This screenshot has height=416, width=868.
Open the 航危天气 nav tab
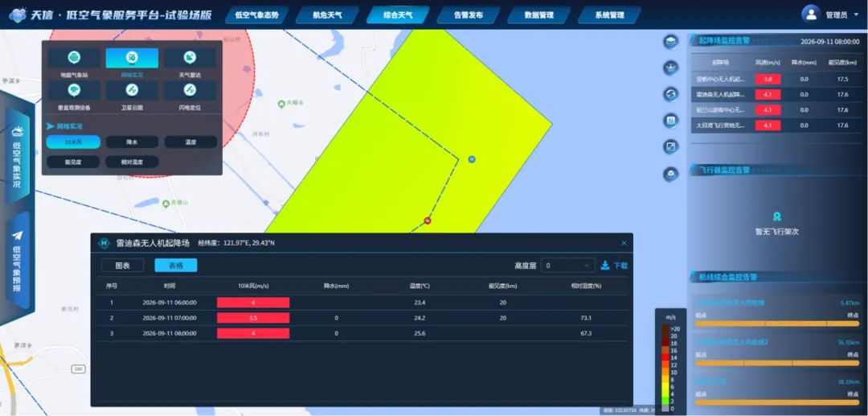327,15
